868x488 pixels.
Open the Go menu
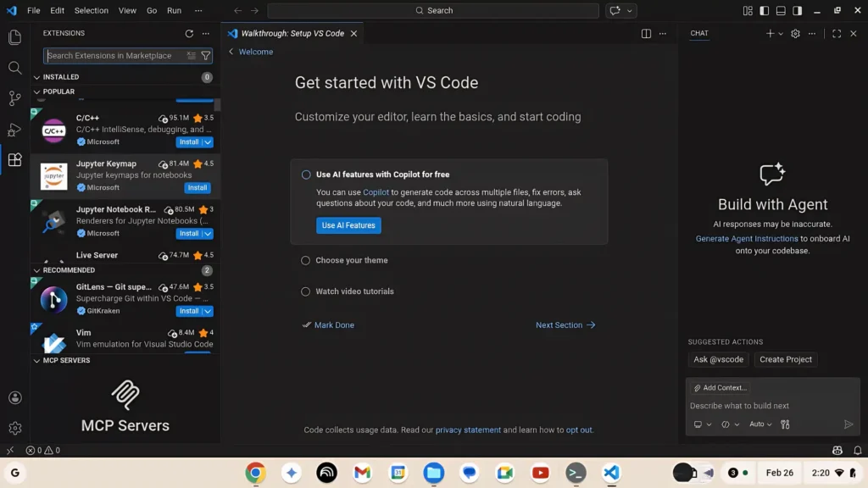152,10
